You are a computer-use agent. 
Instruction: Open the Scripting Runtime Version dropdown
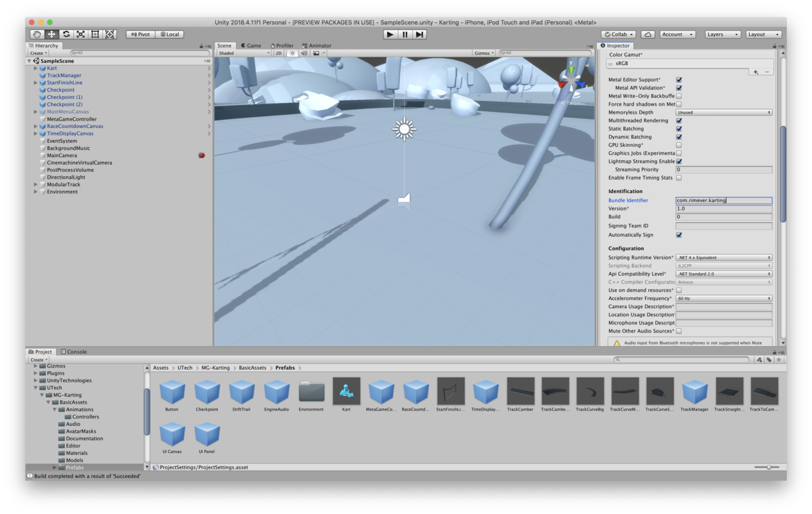click(723, 257)
